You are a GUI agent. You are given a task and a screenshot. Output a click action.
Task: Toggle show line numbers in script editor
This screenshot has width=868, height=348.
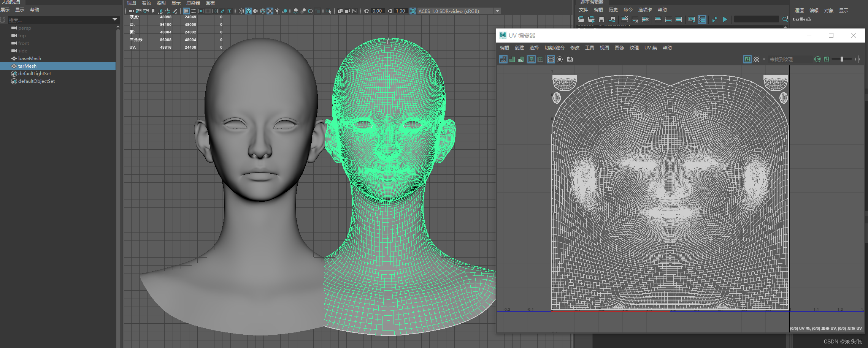[x=702, y=19]
